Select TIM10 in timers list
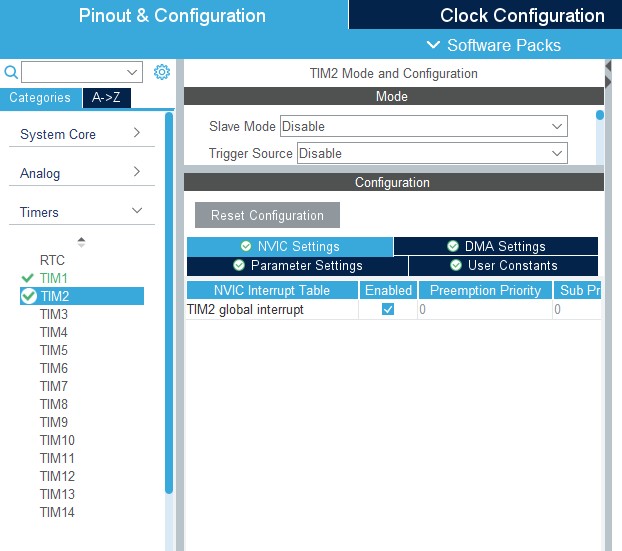Image resolution: width=622 pixels, height=551 pixels. click(57, 440)
